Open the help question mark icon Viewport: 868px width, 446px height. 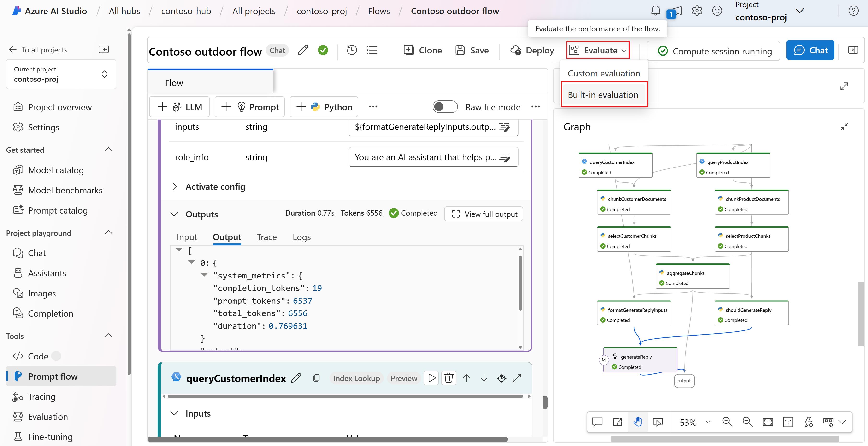pos(853,11)
